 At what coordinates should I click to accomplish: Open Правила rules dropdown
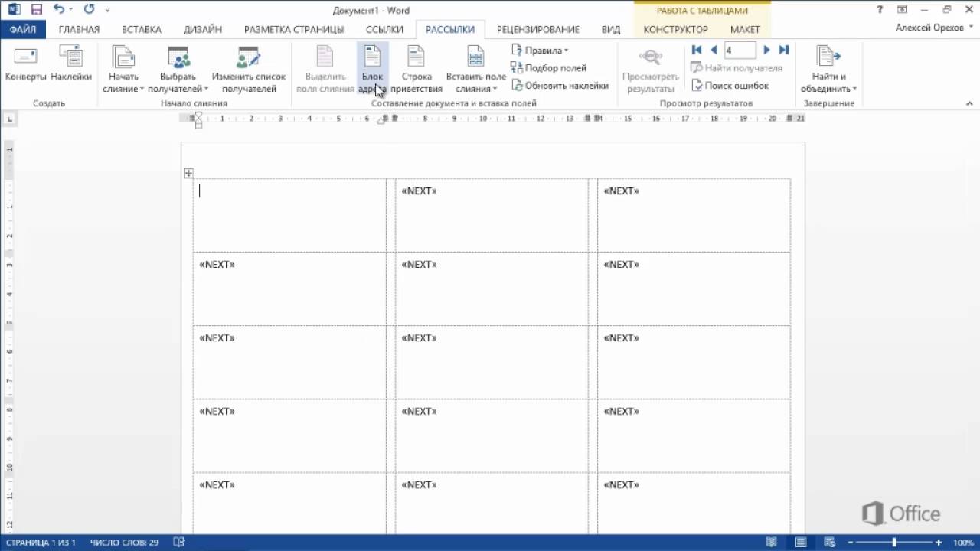[x=540, y=51]
